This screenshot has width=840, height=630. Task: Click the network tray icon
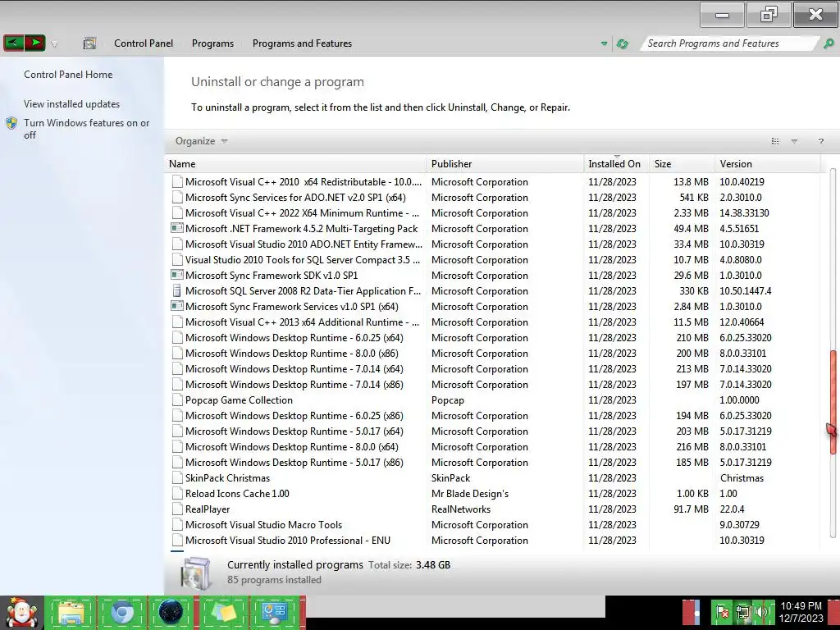(x=742, y=612)
